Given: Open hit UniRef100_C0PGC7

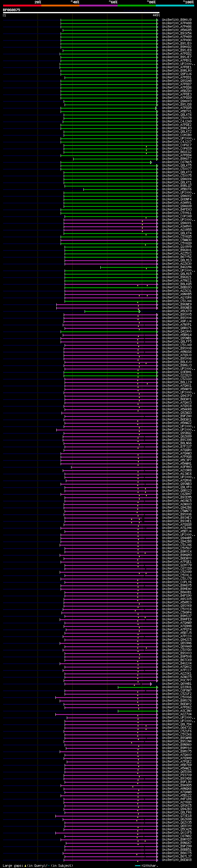Looking at the screenshot, I should click(177, 145).
